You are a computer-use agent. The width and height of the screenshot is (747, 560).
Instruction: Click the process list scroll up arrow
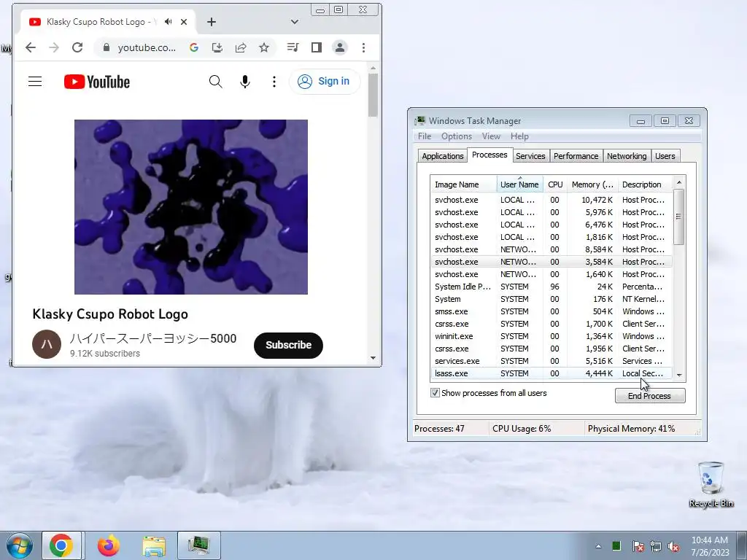679,182
